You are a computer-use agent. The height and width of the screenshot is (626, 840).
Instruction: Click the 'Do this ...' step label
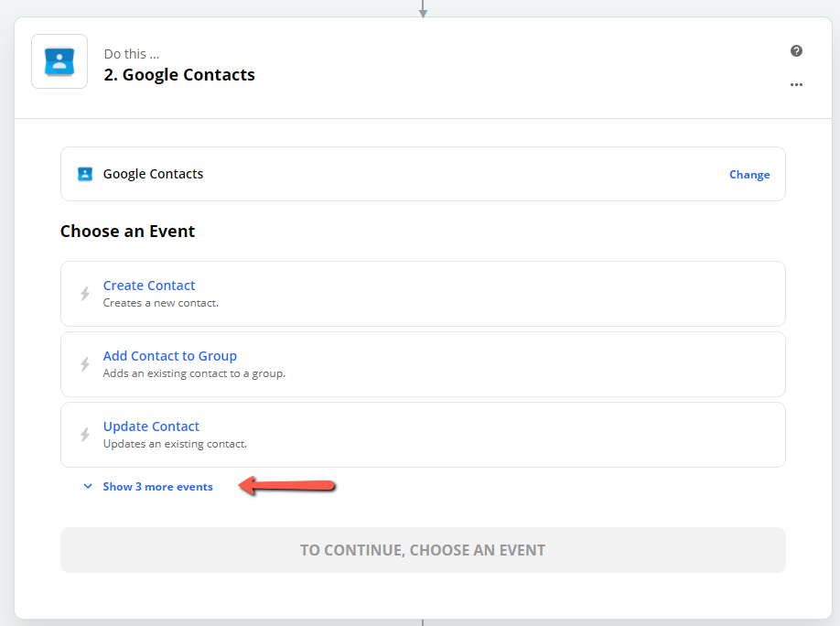(132, 54)
